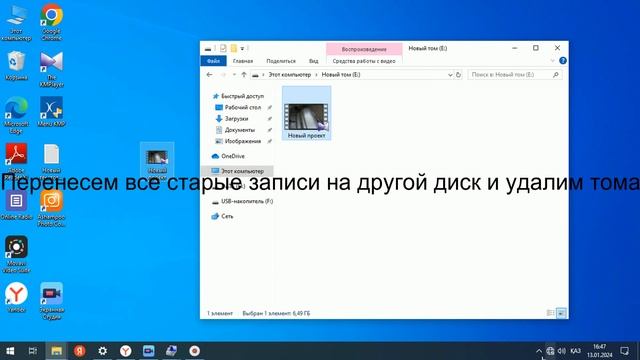
Task: Open the volume control in tray
Action: 562,351
